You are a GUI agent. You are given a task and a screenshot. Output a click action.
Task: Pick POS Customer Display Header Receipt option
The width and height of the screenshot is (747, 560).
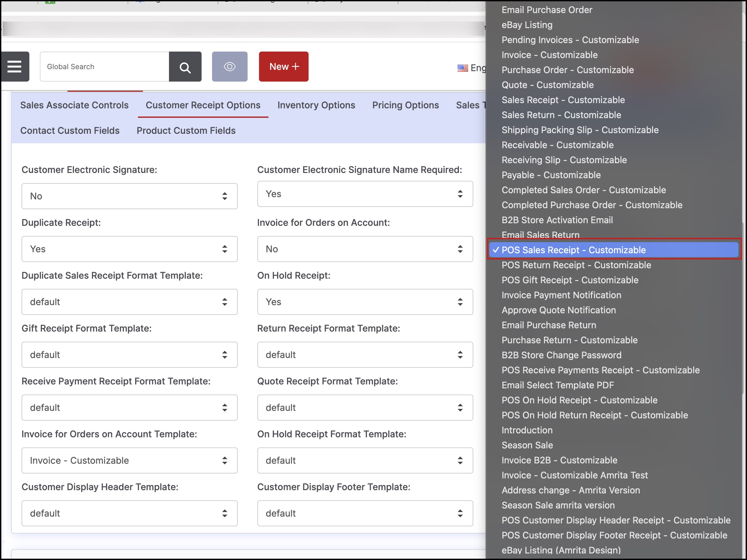pyautogui.click(x=614, y=520)
